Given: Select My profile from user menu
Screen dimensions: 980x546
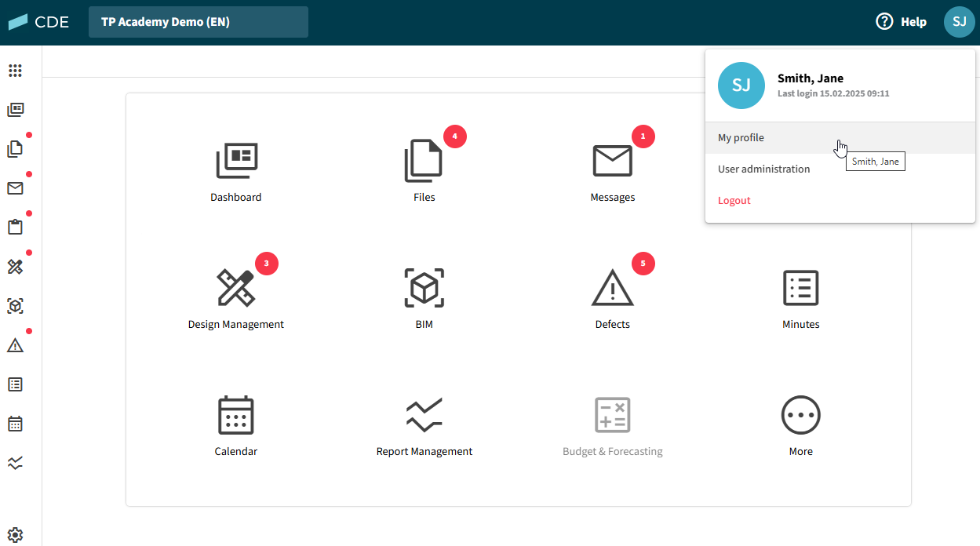Looking at the screenshot, I should pos(741,138).
